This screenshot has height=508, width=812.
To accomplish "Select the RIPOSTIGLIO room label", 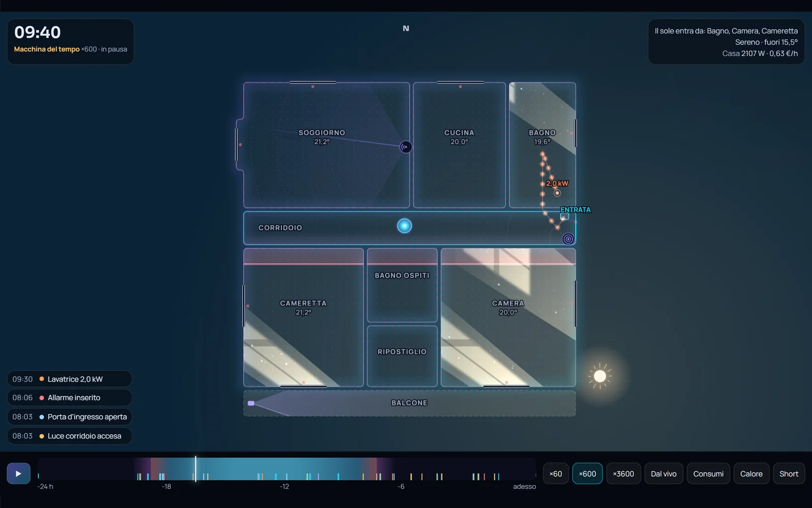I will pos(402,352).
